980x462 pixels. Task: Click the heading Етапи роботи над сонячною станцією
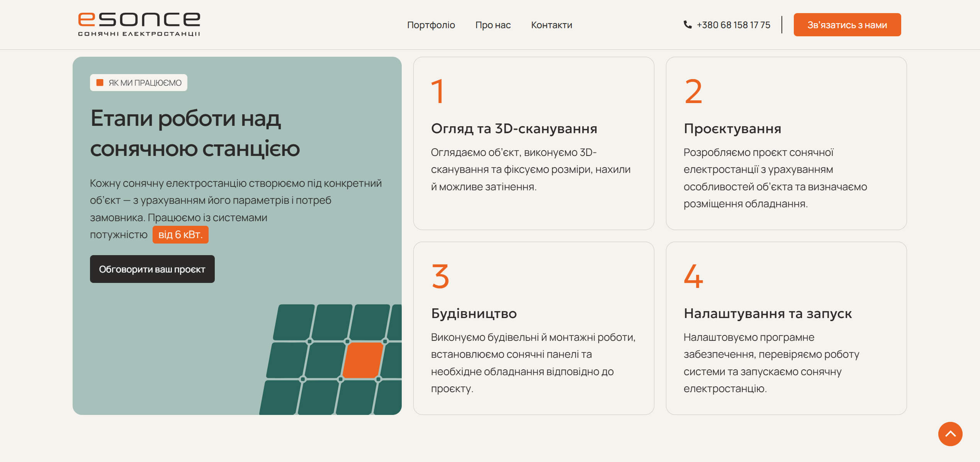(x=195, y=133)
